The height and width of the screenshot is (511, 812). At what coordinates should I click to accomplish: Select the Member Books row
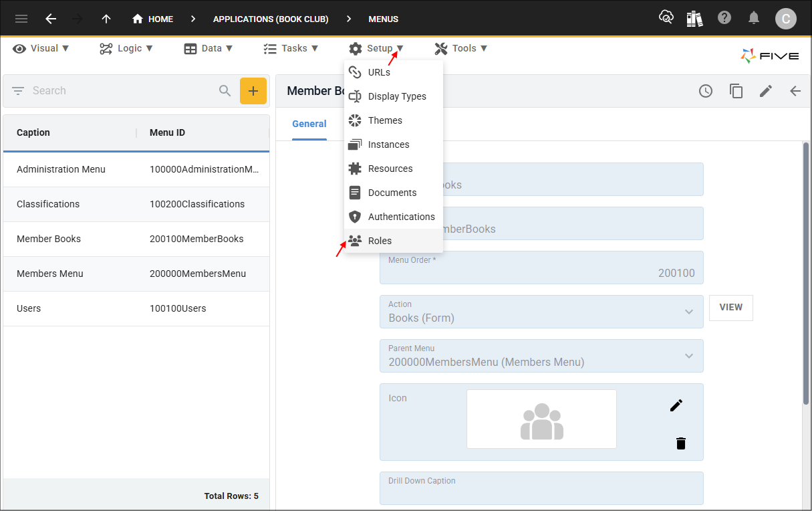pyautogui.click(x=136, y=239)
